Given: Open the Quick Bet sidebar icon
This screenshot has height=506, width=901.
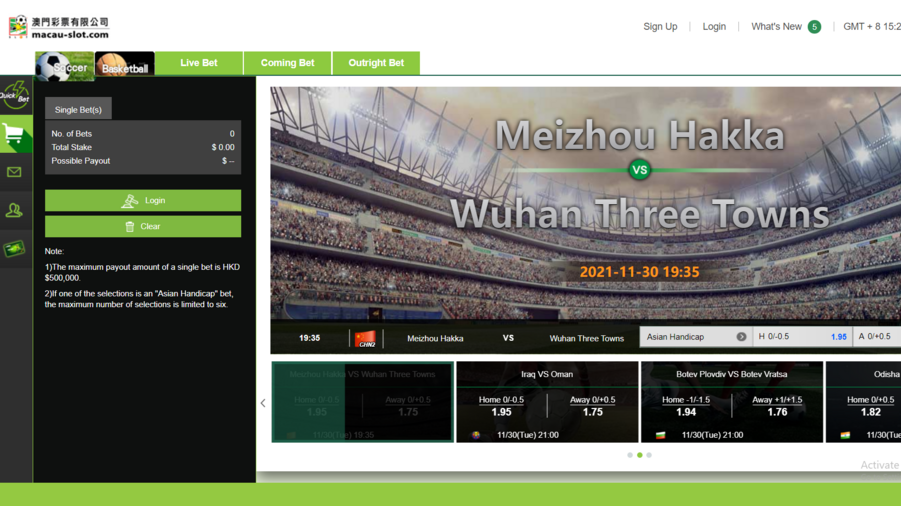Looking at the screenshot, I should pos(15,96).
